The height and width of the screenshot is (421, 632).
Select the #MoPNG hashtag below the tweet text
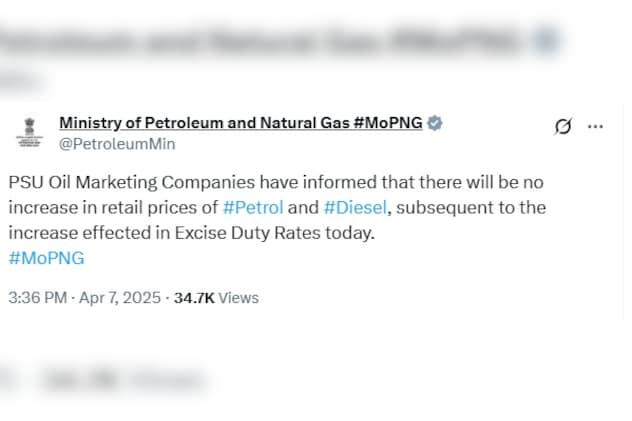[x=46, y=258]
